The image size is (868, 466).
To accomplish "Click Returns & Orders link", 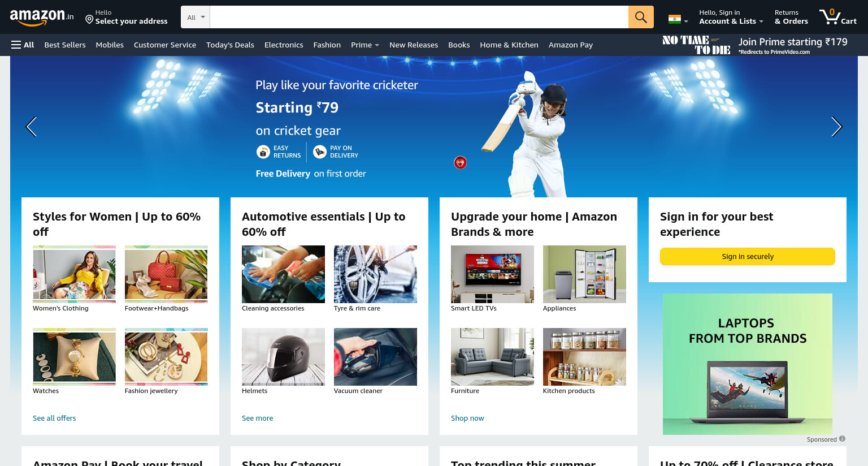I will tap(791, 17).
